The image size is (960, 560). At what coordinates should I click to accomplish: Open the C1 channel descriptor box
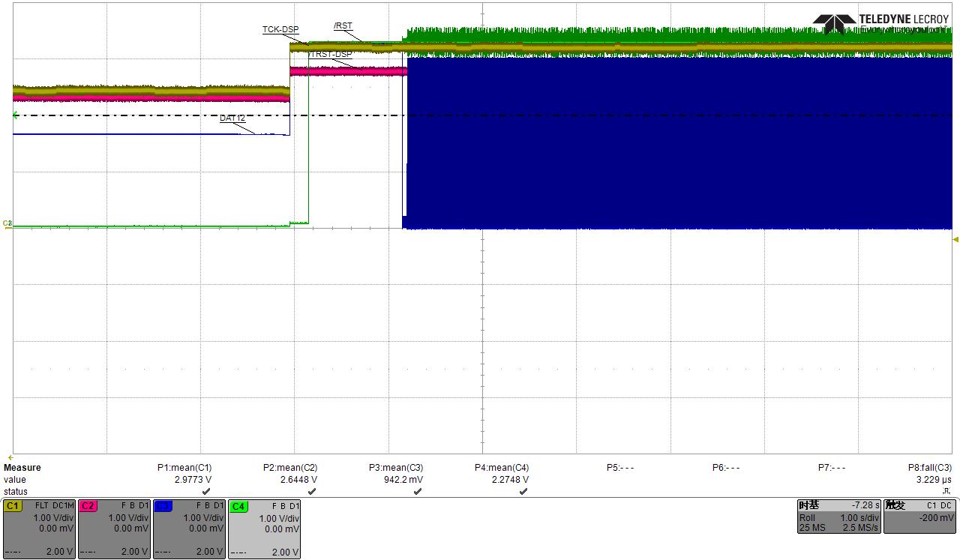39,529
